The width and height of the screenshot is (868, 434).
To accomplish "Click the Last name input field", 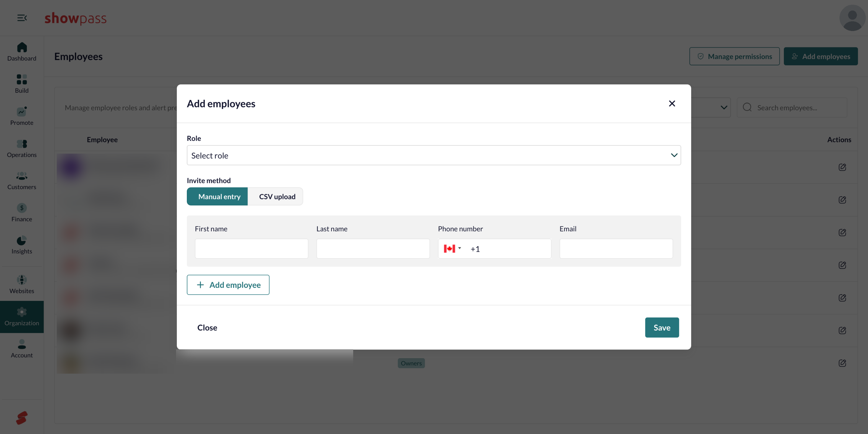I will [x=373, y=249].
